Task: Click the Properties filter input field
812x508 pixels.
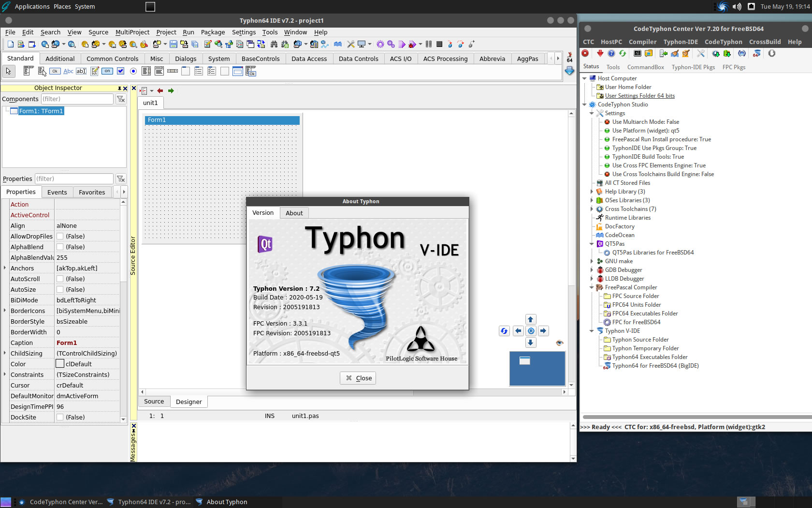Action: (73, 179)
